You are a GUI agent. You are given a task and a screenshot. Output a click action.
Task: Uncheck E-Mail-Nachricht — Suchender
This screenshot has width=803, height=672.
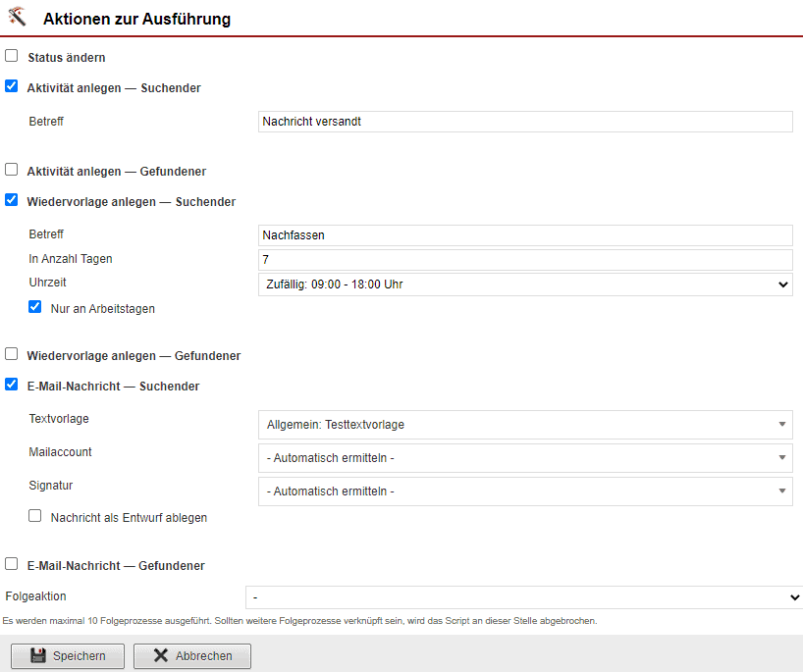click(x=12, y=385)
